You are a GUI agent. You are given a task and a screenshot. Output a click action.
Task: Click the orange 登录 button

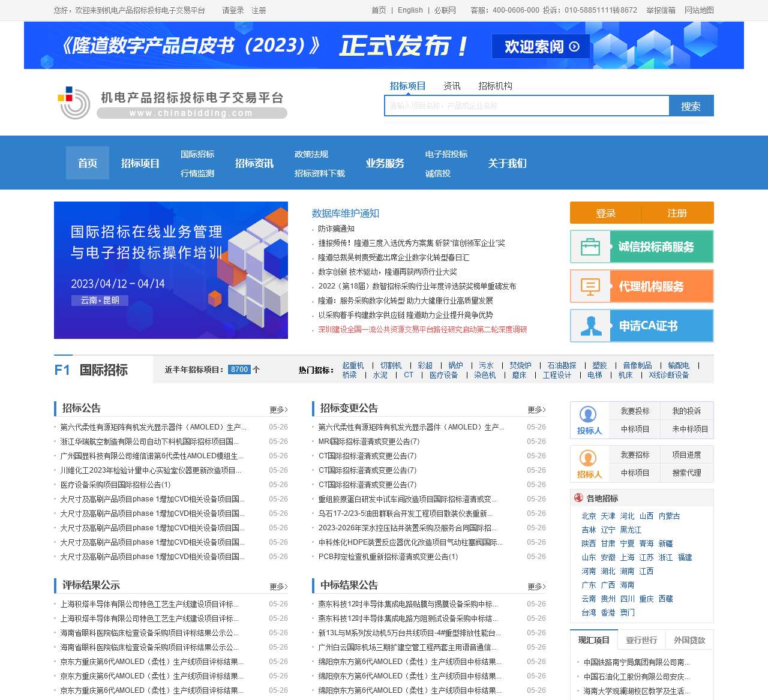coord(605,213)
